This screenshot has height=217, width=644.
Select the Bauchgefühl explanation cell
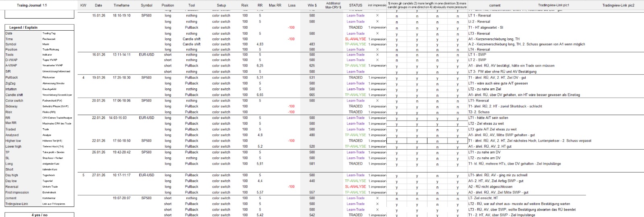[50, 89]
